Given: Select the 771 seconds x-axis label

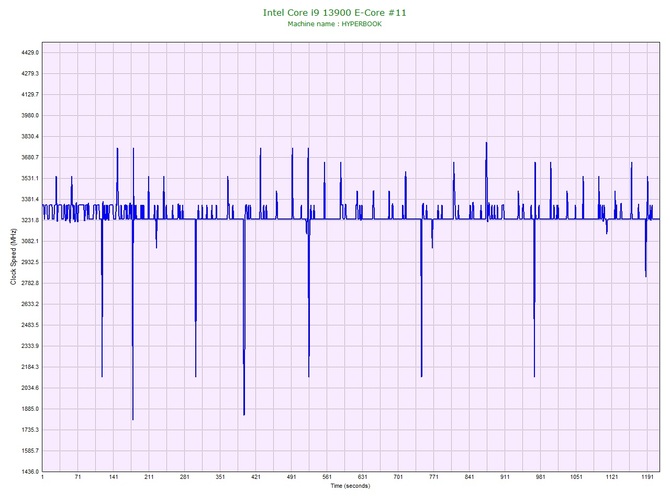Looking at the screenshot, I should pyautogui.click(x=434, y=477).
